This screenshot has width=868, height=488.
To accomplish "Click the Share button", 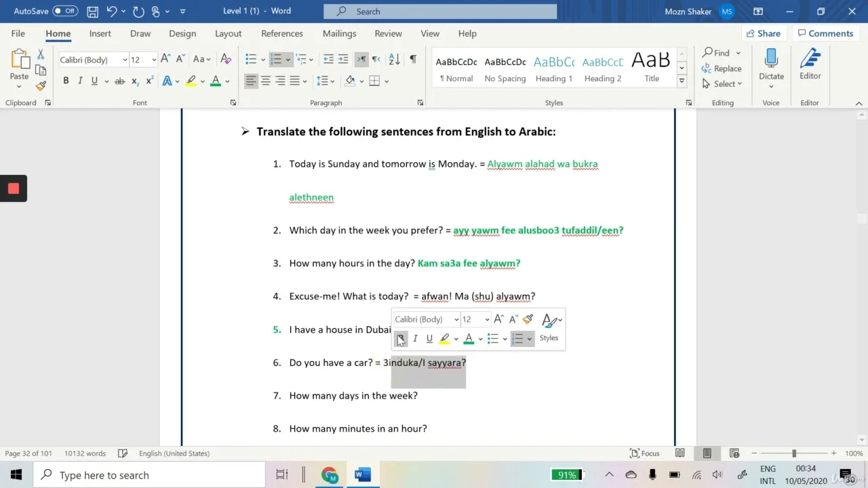I will pyautogui.click(x=763, y=33).
